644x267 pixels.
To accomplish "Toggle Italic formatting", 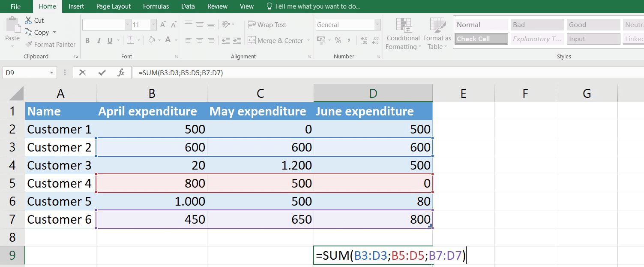I will pos(99,40).
